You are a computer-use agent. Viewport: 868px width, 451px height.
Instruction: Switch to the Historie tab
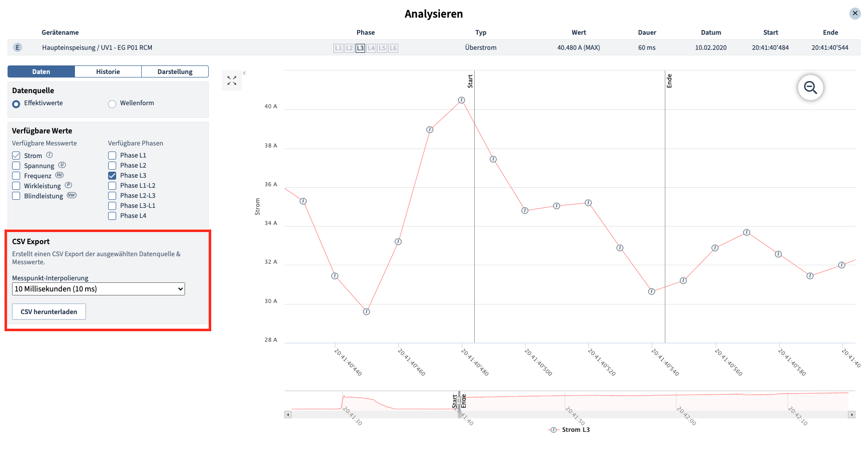coord(108,71)
